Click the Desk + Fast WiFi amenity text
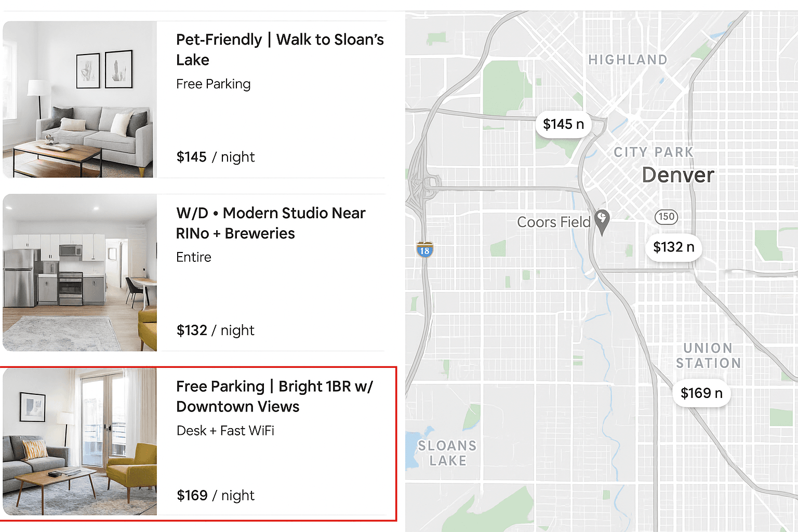 point(225,431)
